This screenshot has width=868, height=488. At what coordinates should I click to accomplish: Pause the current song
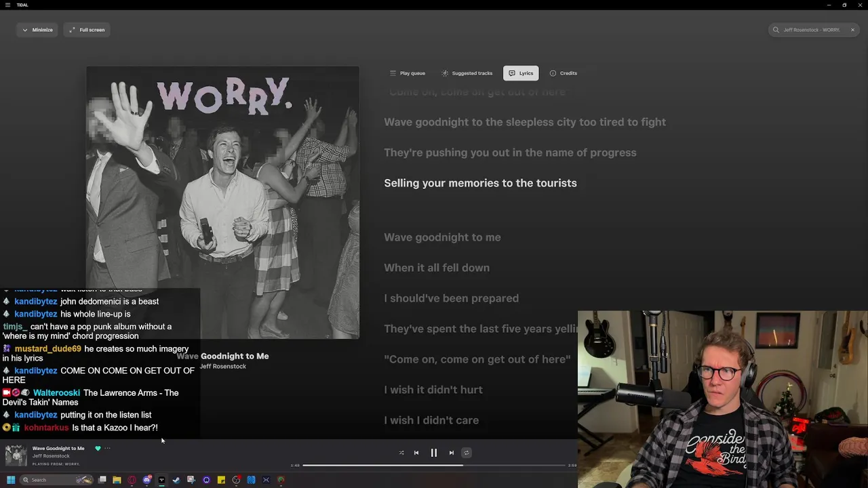click(434, 453)
